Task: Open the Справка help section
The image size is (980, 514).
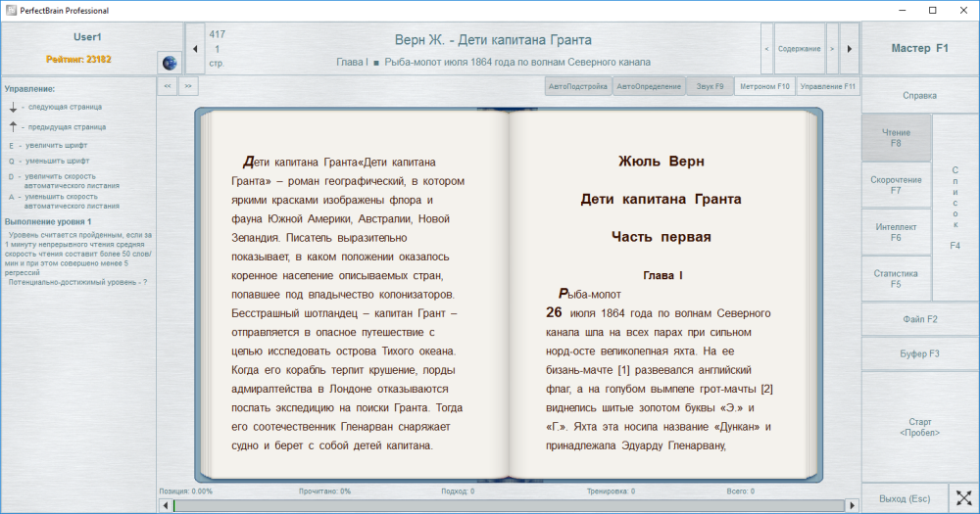Action: click(x=919, y=96)
